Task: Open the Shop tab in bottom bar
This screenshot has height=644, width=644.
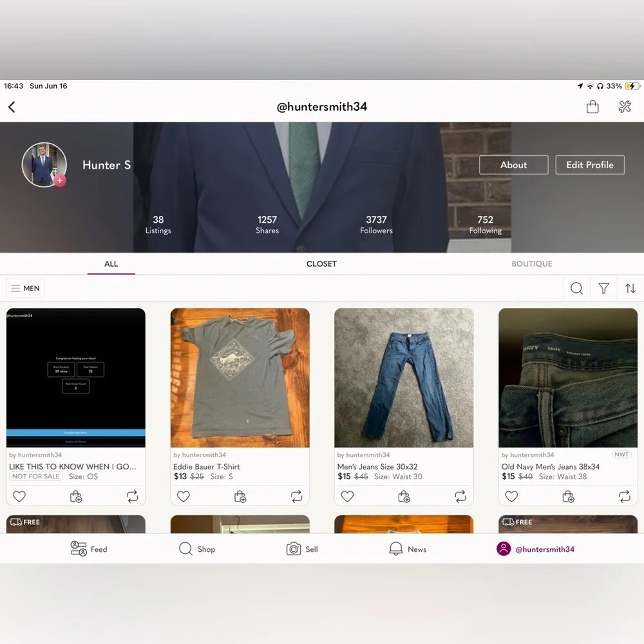Action: click(197, 549)
